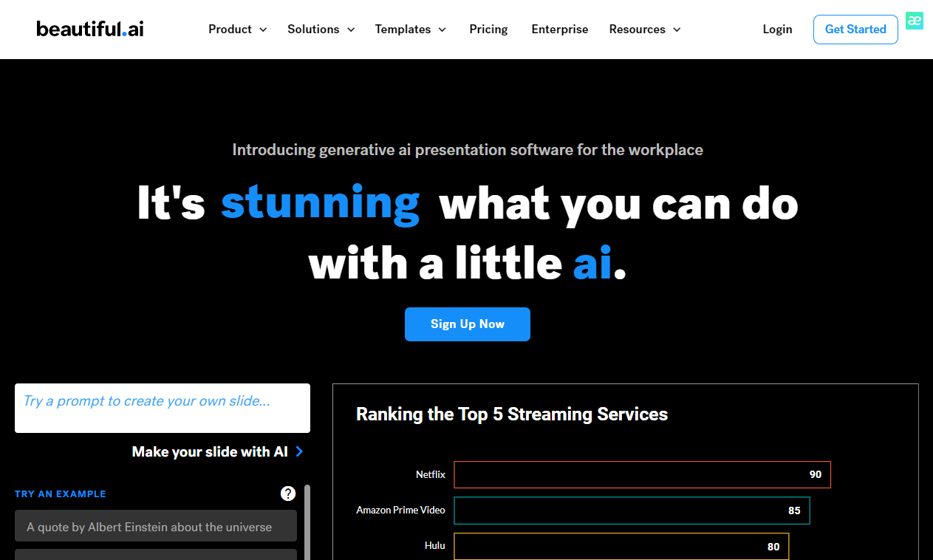The height and width of the screenshot is (560, 933).
Task: Click the blue word "stunning" in the headline
Action: pyautogui.click(x=321, y=202)
